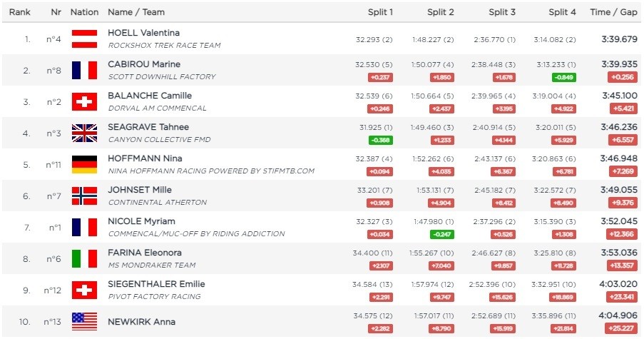Sort by the Rank column header
This screenshot has height=339, width=644.
click(x=19, y=12)
